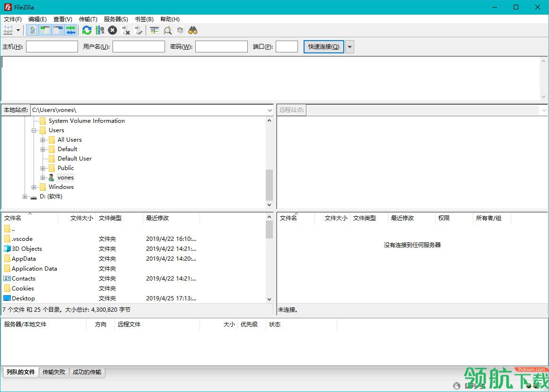Open quick connect history dropdown arrow
The height and width of the screenshot is (392, 549).
[x=349, y=46]
